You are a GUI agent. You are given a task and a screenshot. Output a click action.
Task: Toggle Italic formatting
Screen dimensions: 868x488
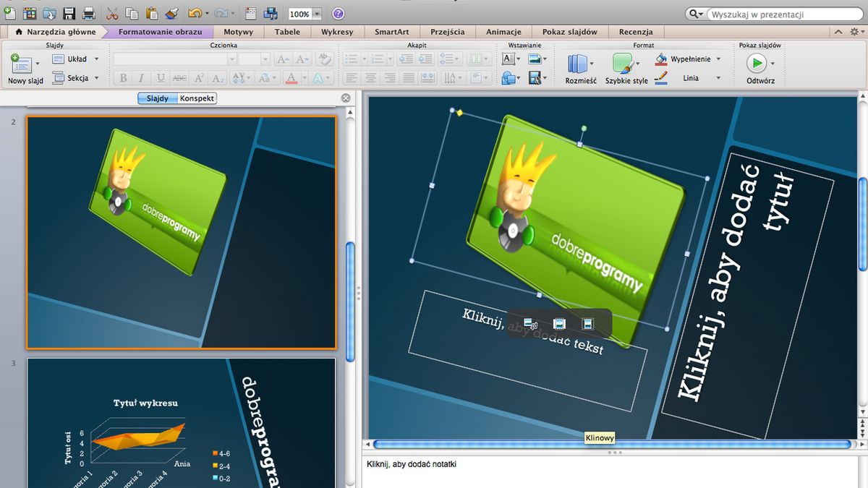pos(141,78)
